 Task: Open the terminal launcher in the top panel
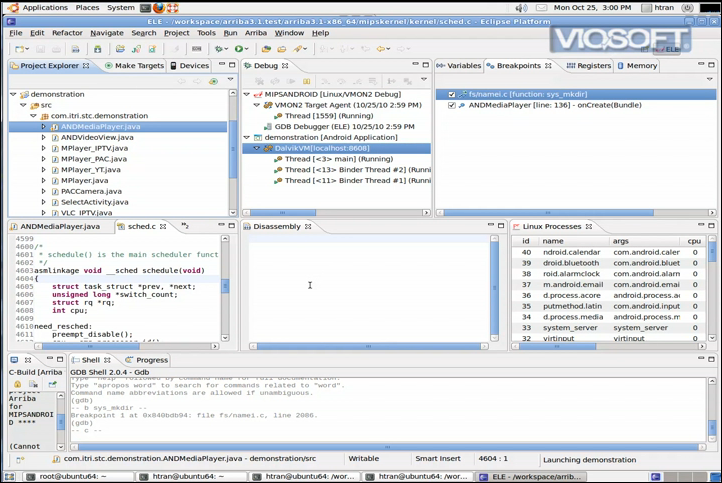[145, 8]
